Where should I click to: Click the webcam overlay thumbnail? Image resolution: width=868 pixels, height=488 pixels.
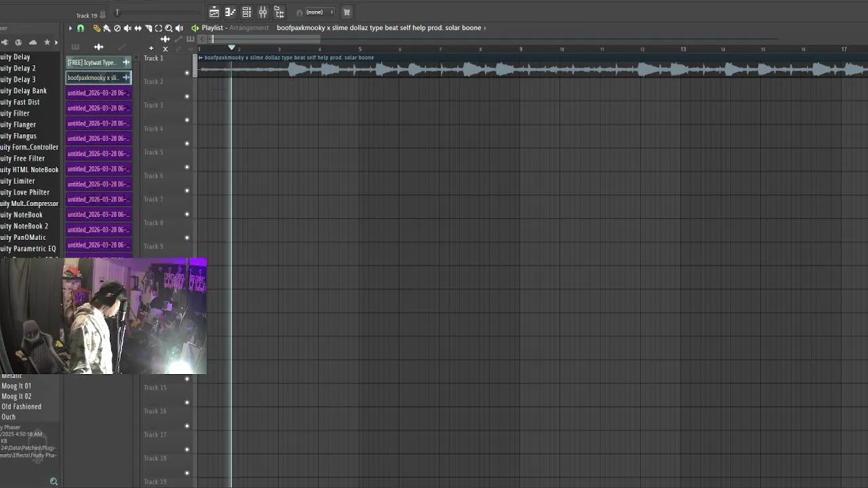coord(103,316)
